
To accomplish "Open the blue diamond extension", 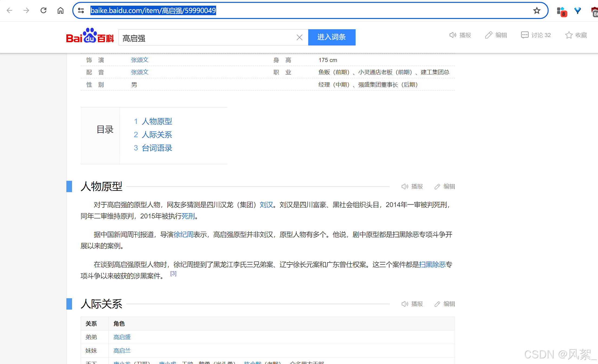I will point(578,11).
